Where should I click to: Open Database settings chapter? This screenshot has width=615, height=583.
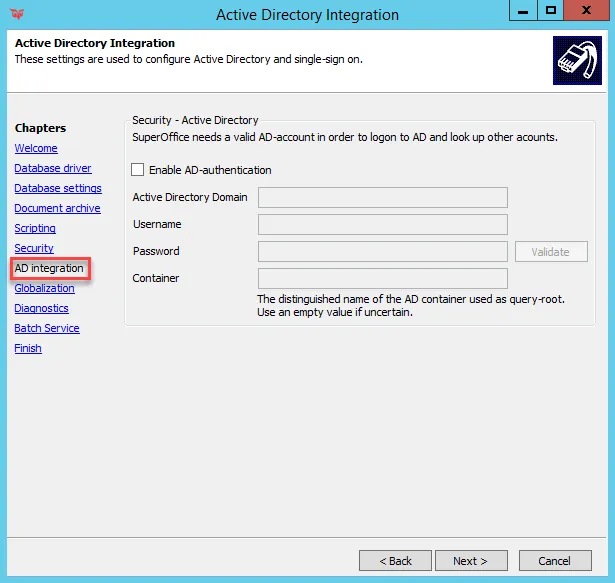(x=58, y=188)
